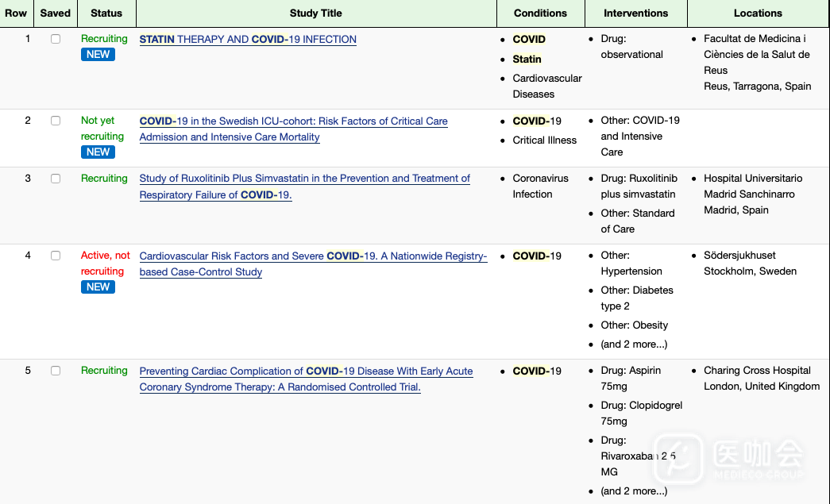Expand "(and 2 more...)" interventions in row 5
Viewport: 830px width, 504px height.
[x=634, y=491]
